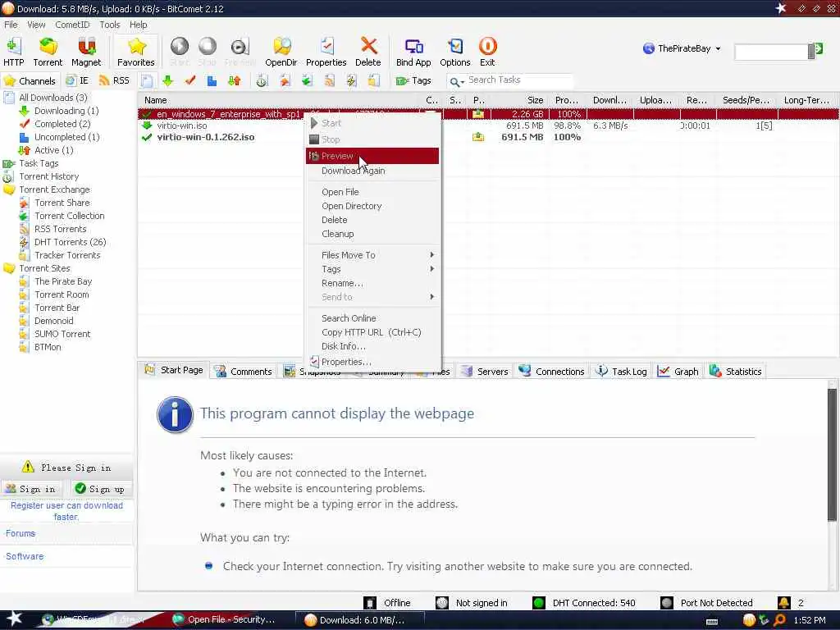Click the Port Not Detected status icon
The height and width of the screenshot is (630, 840).
click(666, 603)
